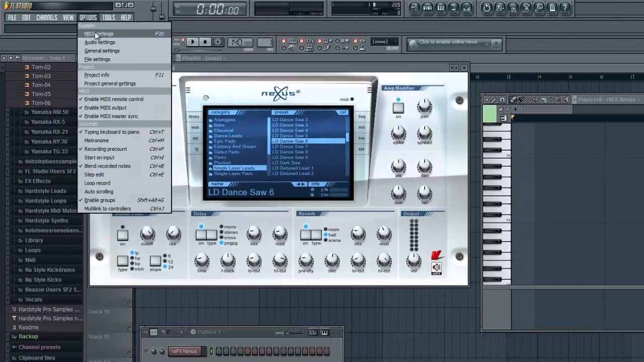
Task: Toggle the Nexus Reverb on button
Action: pyautogui.click(x=305, y=235)
